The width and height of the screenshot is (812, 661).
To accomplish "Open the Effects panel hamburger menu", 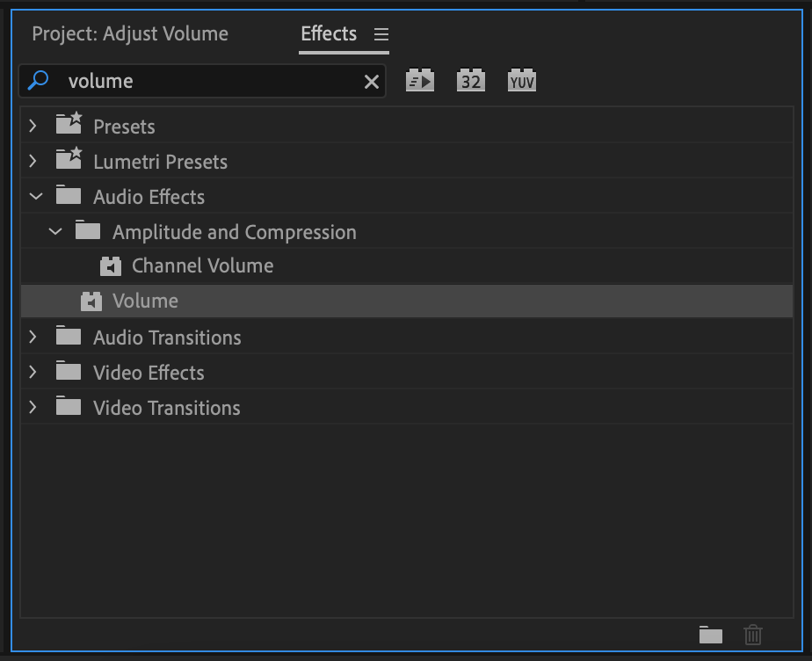I will [381, 34].
